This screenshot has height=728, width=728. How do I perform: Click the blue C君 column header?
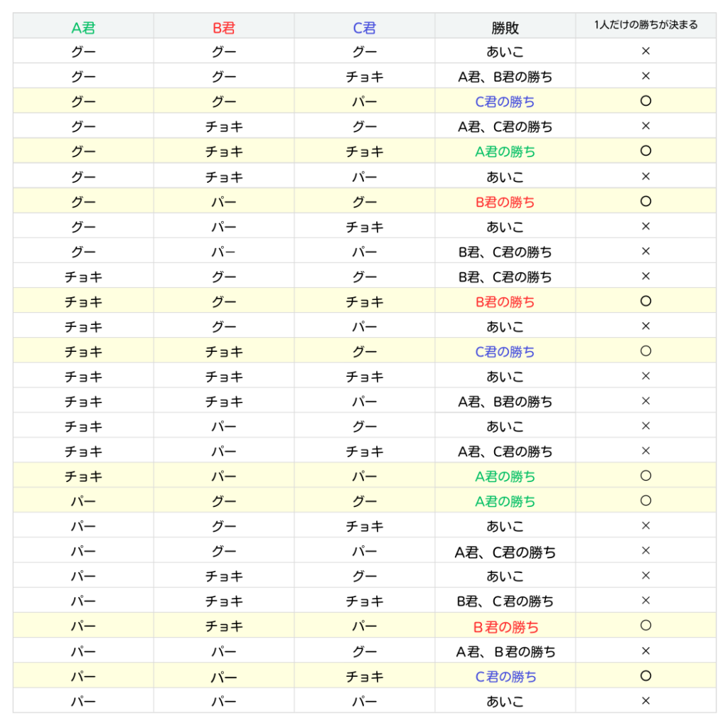(x=365, y=28)
